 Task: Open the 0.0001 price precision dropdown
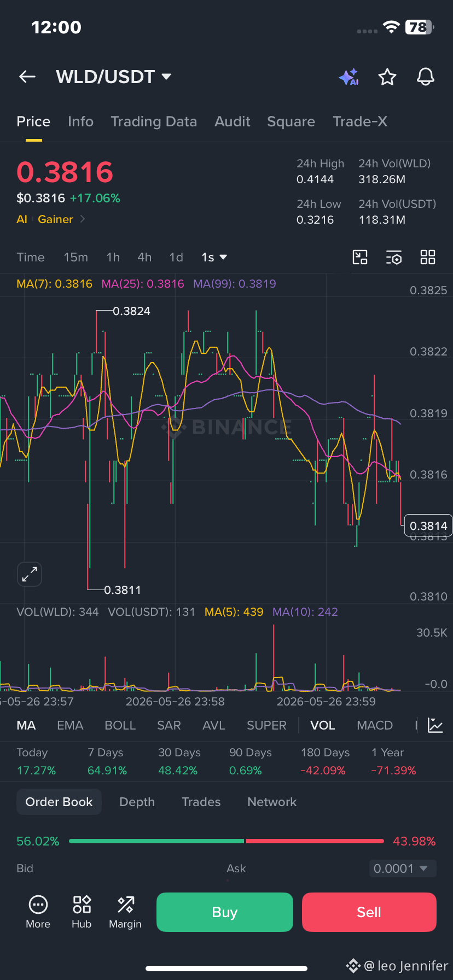(x=403, y=868)
